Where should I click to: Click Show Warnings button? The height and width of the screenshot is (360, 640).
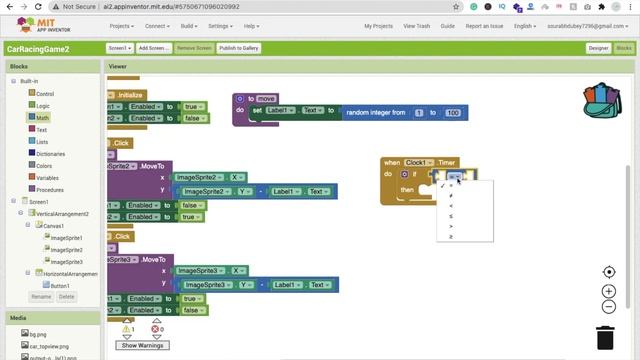click(142, 345)
